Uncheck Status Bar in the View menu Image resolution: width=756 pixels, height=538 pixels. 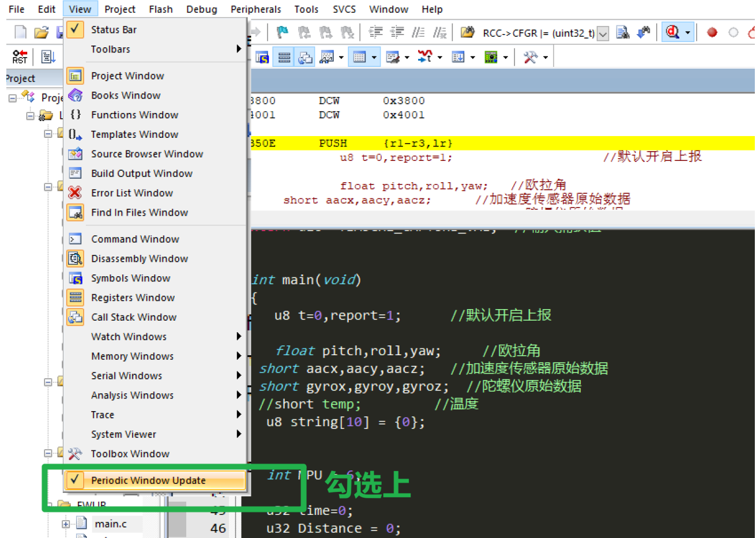(x=156, y=29)
